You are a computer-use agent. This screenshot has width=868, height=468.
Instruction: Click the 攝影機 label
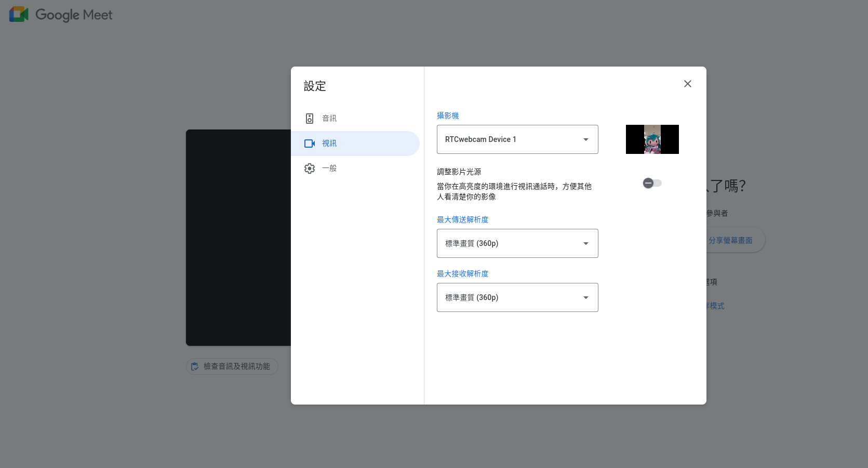(x=448, y=115)
